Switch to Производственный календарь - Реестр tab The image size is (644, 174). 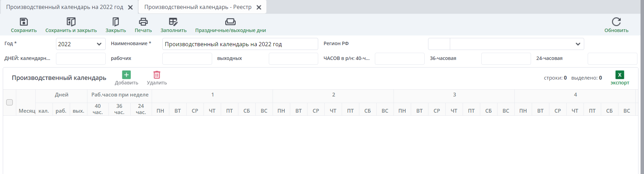198,7
